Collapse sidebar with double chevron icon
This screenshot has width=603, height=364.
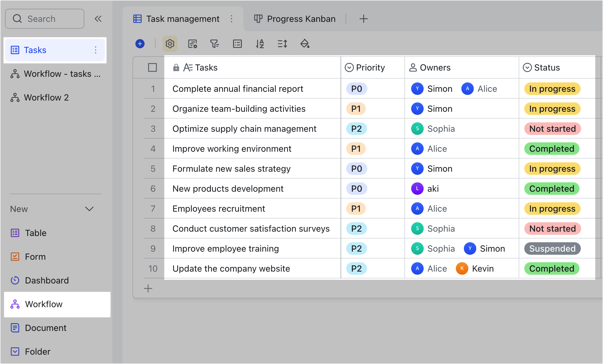(98, 19)
